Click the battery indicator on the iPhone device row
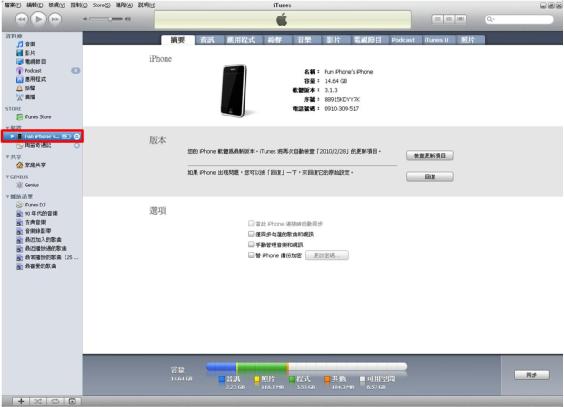The width and height of the screenshot is (564, 407). pyautogui.click(x=66, y=137)
